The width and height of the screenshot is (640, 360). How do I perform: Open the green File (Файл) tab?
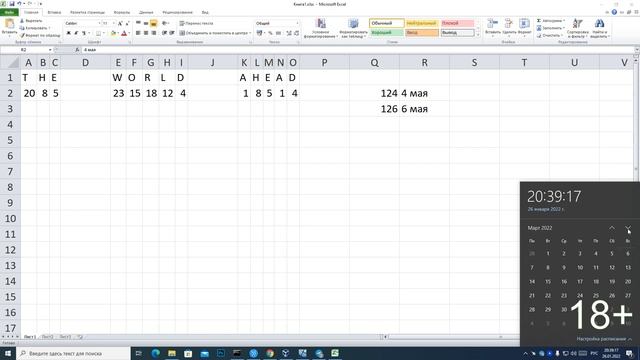pos(9,12)
